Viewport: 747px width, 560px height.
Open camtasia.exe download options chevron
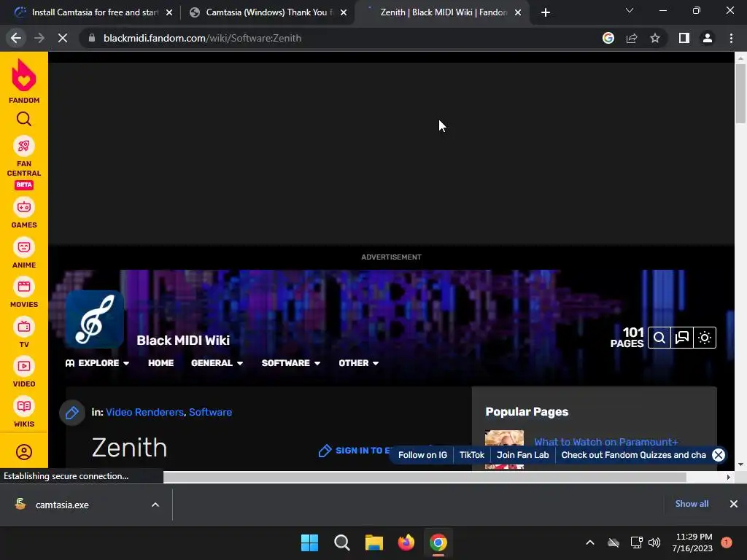click(155, 505)
